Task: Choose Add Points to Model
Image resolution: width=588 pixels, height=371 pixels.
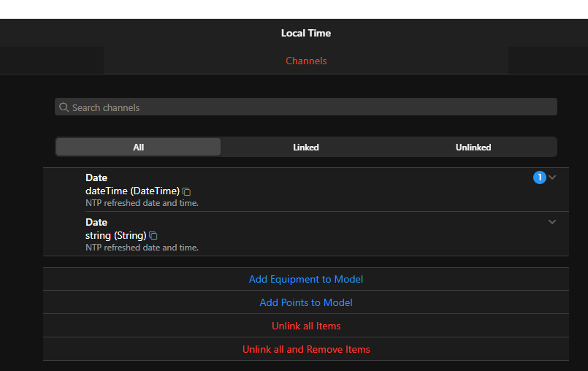Action: 306,302
